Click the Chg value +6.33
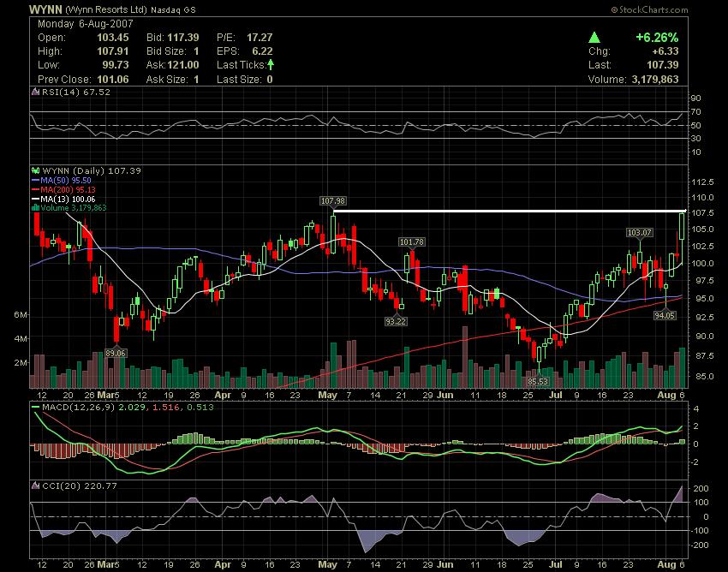Image resolution: width=728 pixels, height=572 pixels. 665,51
